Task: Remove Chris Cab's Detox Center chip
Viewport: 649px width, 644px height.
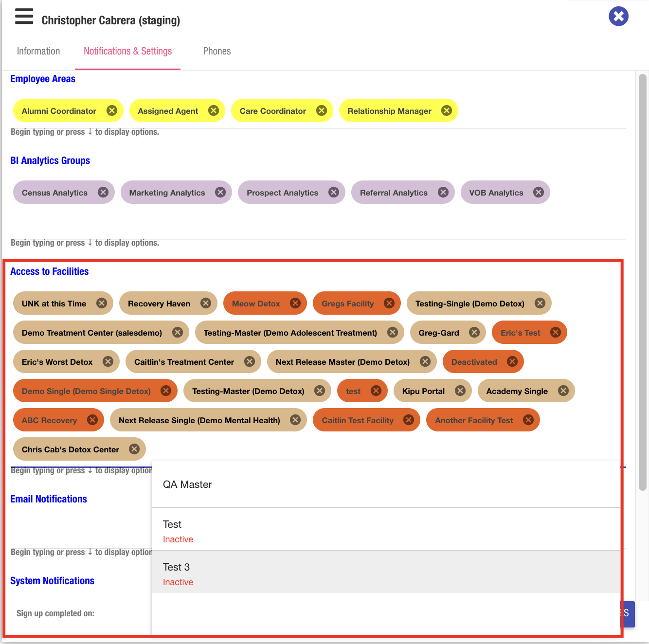Action: tap(134, 449)
